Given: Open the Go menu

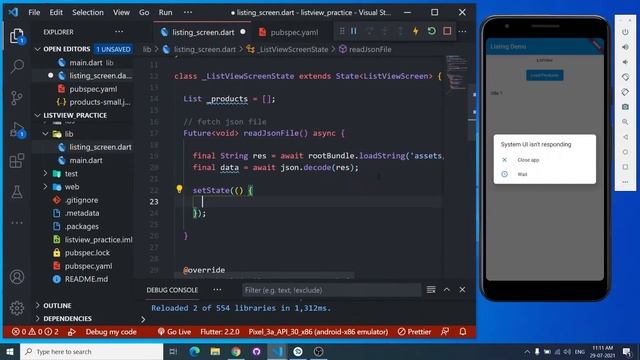Looking at the screenshot, I should pyautogui.click(x=144, y=12).
